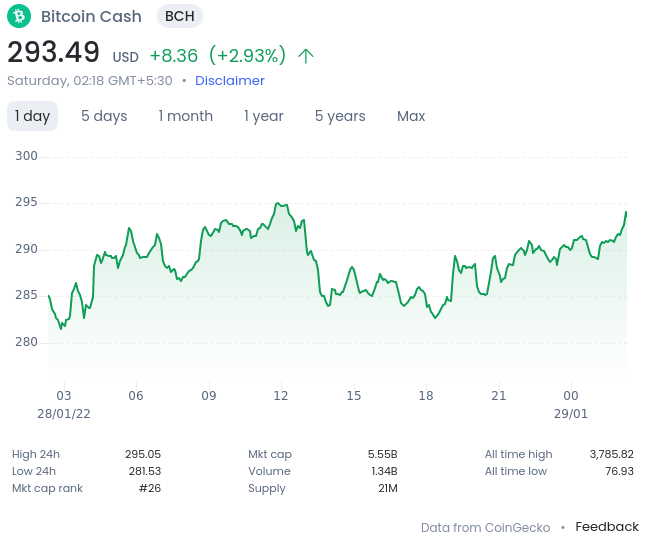Click the 285 y-axis label
This screenshot has width=647, height=538.
(x=26, y=295)
